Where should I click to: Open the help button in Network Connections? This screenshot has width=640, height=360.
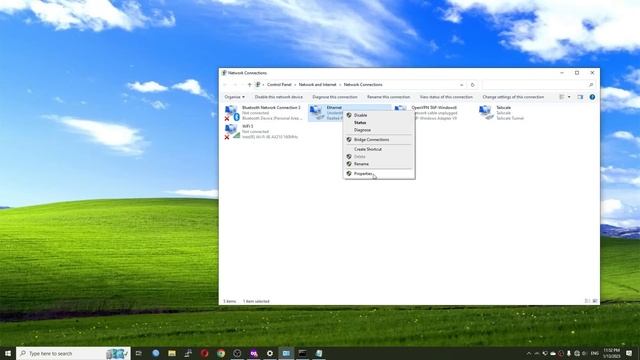point(592,97)
